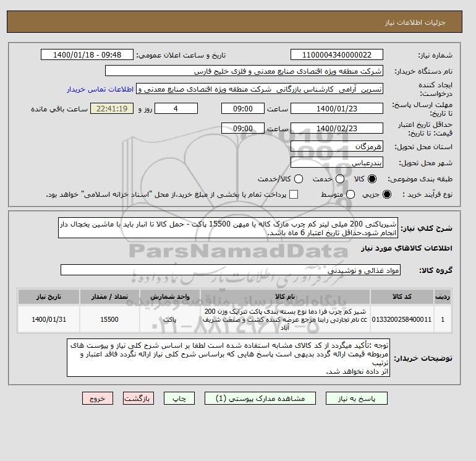
Task: Click the طبقه بندی موضوعی label
Action: 420,179
